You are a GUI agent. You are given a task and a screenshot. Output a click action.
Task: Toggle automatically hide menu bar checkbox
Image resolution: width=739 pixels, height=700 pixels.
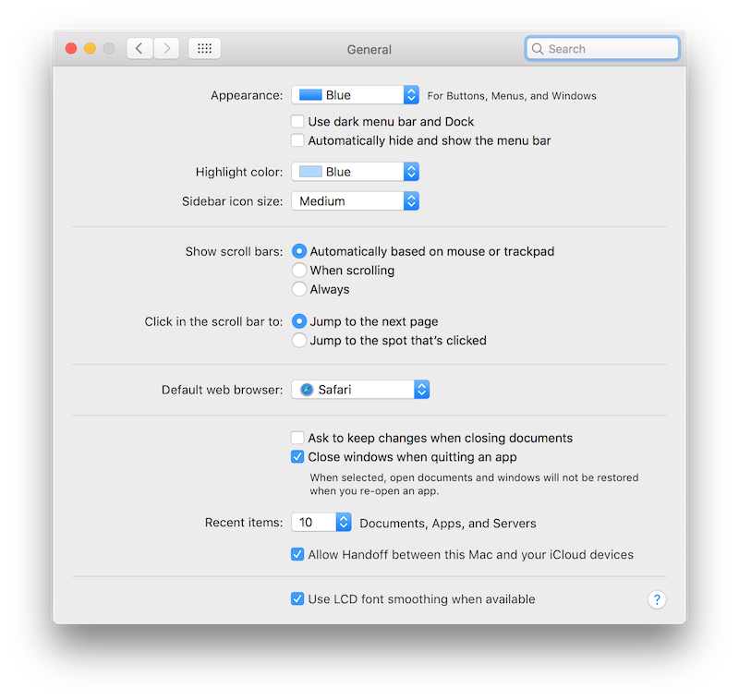pos(297,140)
